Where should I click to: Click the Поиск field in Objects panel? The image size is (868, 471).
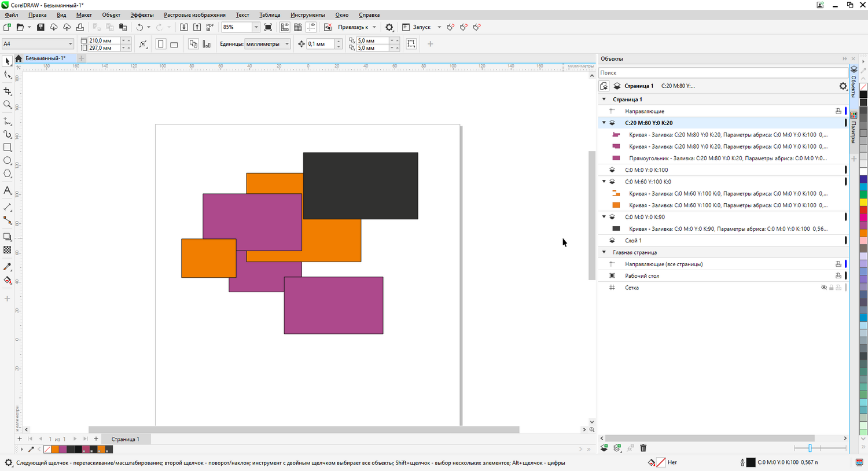point(722,73)
